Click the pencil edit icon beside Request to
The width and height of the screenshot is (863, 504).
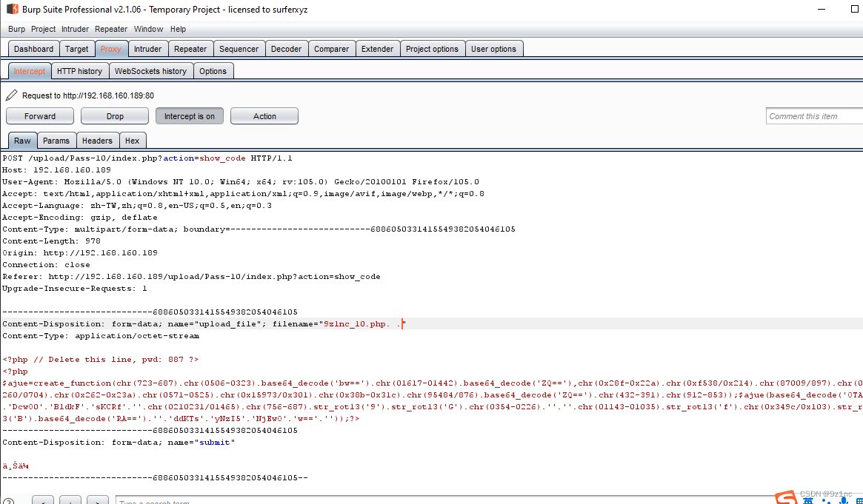tap(11, 95)
